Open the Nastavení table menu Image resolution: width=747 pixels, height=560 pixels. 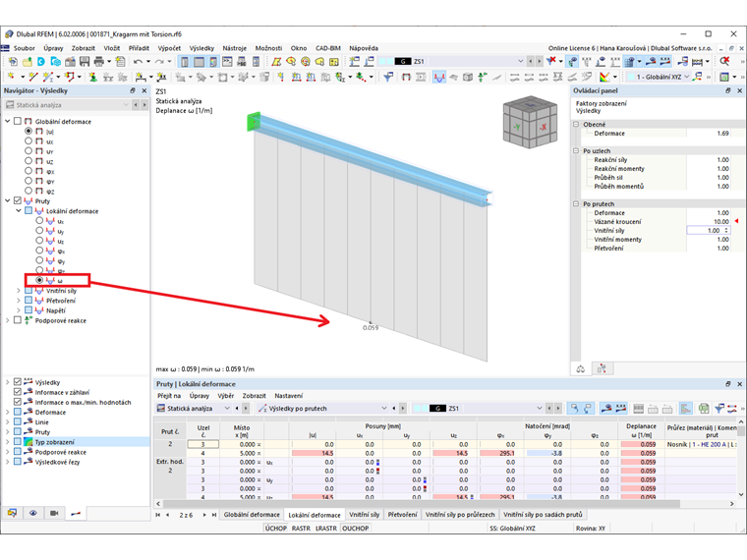tap(288, 396)
